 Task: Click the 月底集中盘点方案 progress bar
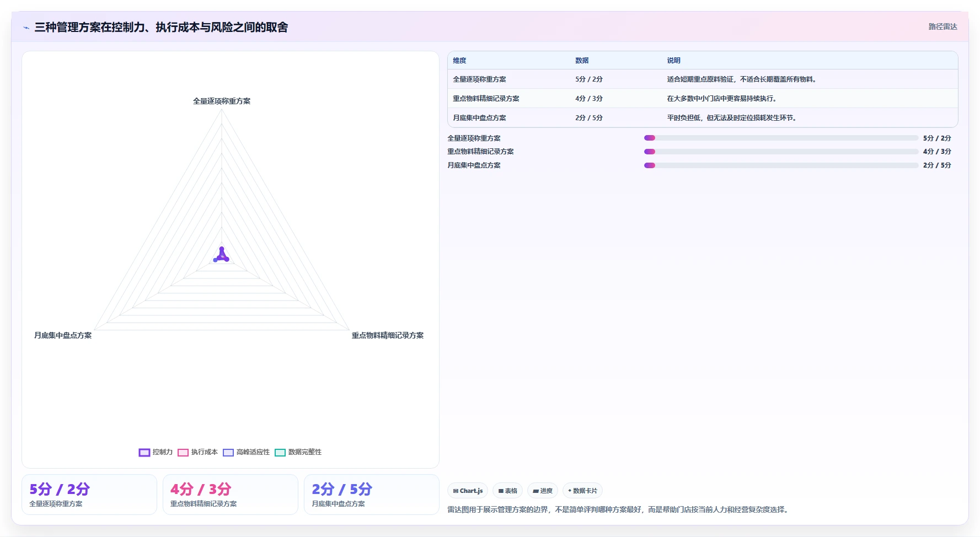point(781,165)
